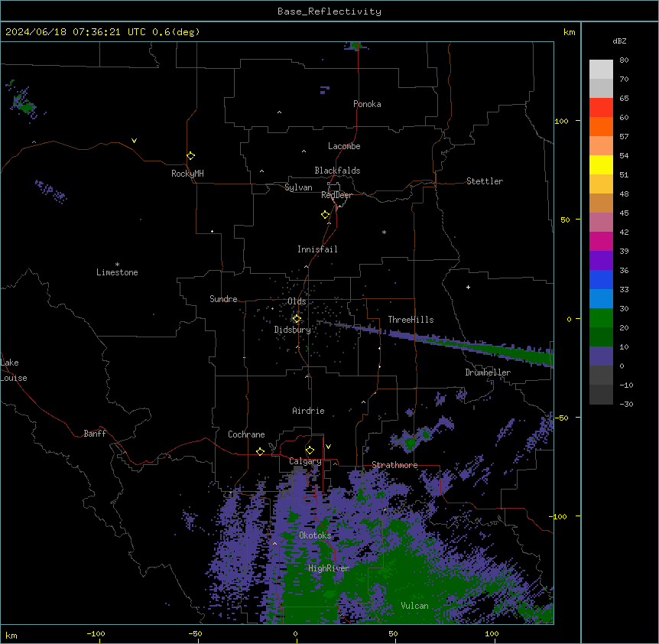Click the yellow diamond marker above Calgary label
Viewport: 659px width, 644px height.
point(310,450)
